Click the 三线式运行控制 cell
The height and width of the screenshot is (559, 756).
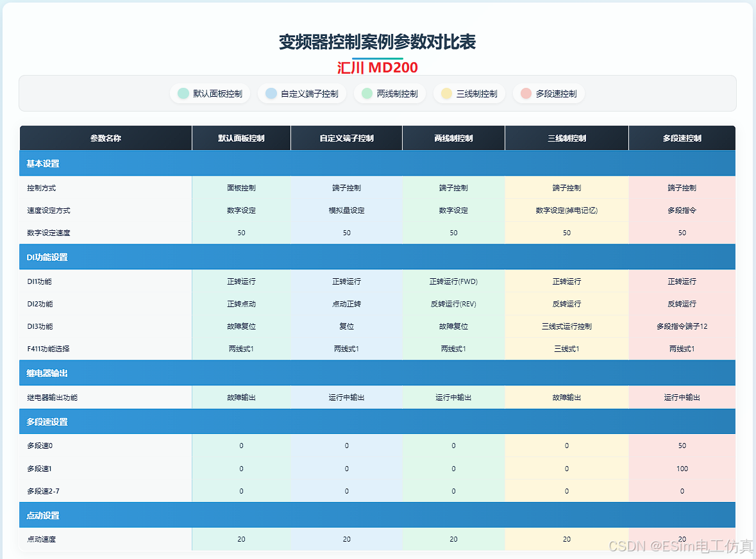[567, 326]
